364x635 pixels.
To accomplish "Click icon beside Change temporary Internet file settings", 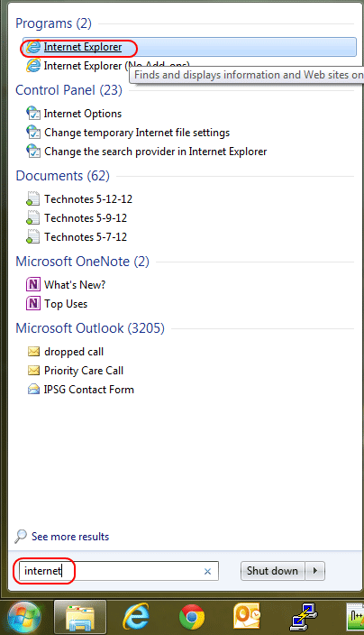I will pos(33,133).
